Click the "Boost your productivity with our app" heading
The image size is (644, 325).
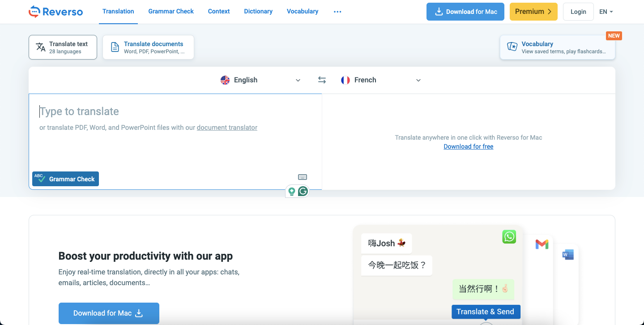pos(145,256)
